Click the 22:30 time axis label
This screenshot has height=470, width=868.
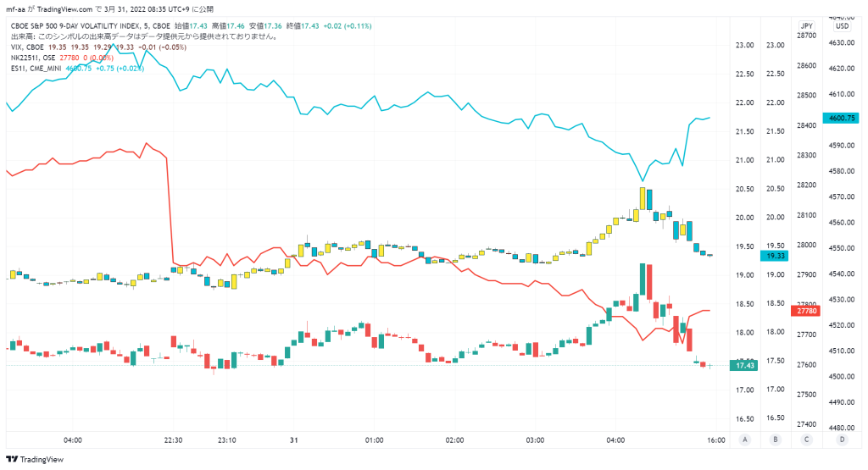tap(173, 440)
